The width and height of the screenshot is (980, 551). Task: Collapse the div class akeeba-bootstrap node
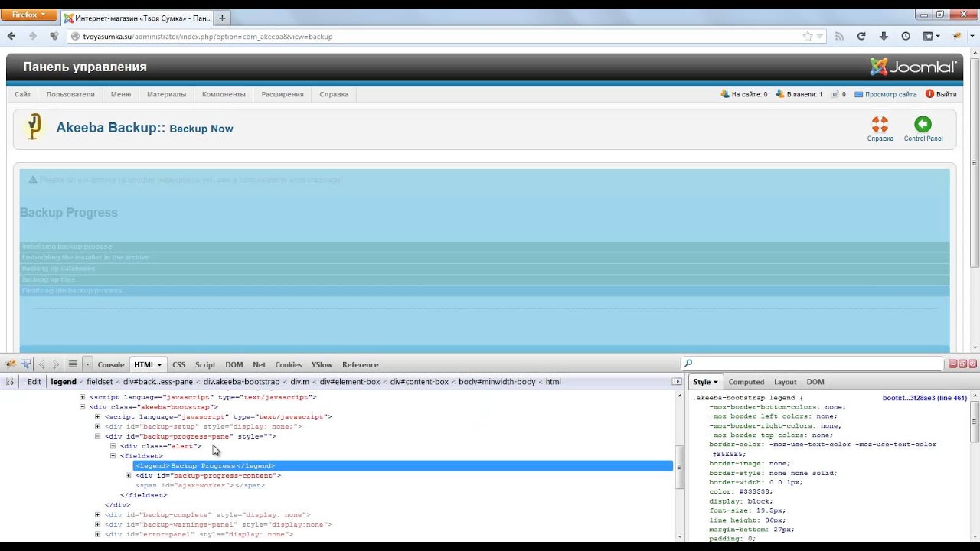[x=83, y=407]
